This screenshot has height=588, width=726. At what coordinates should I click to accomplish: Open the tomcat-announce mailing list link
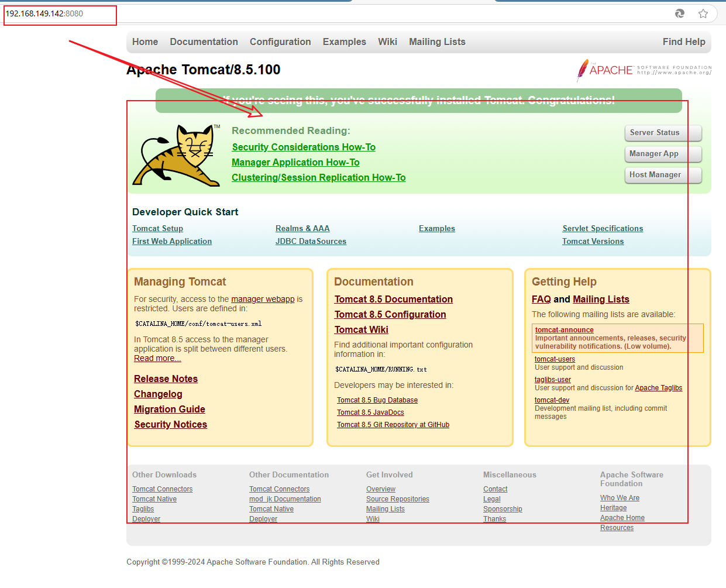[x=564, y=330]
